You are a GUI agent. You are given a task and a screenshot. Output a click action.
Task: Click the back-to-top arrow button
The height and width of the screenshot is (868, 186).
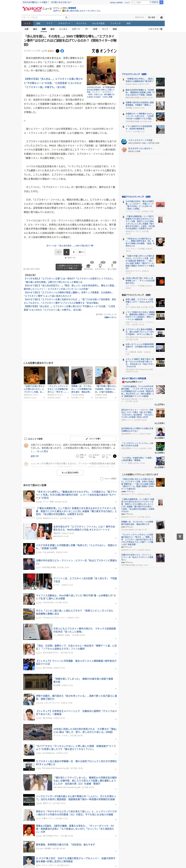pyautogui.click(x=180, y=536)
